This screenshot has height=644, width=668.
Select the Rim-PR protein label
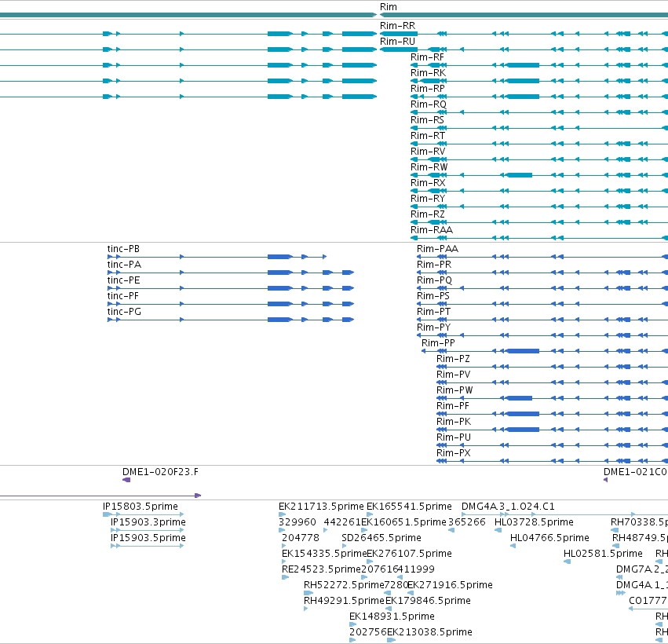coord(434,265)
